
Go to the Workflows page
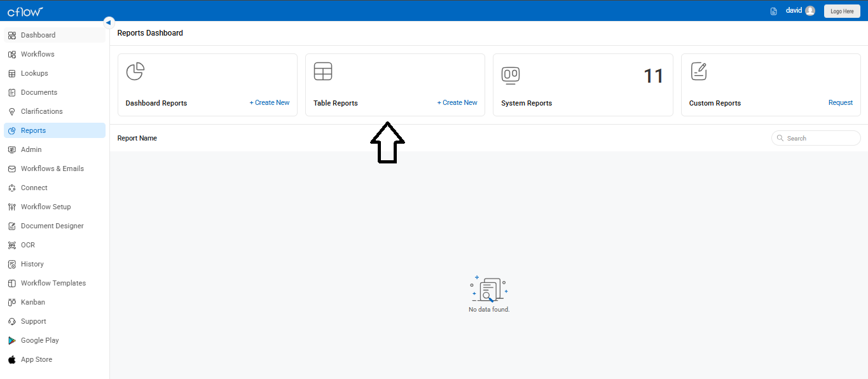tap(55, 54)
